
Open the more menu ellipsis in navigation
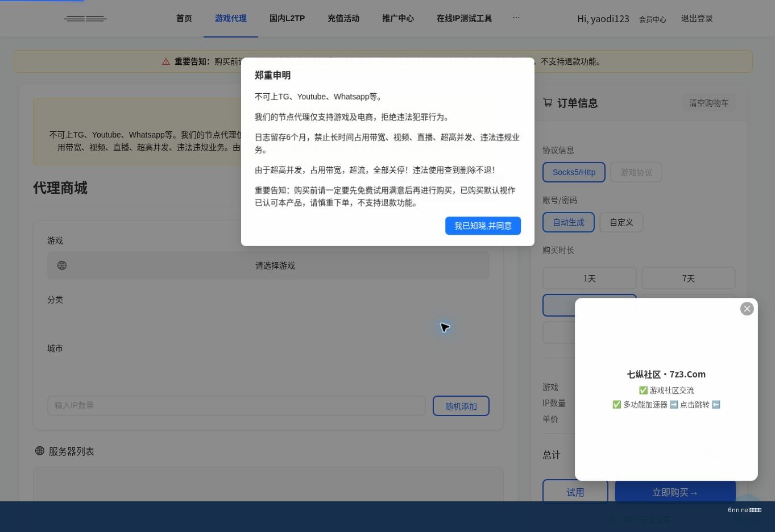tap(516, 18)
